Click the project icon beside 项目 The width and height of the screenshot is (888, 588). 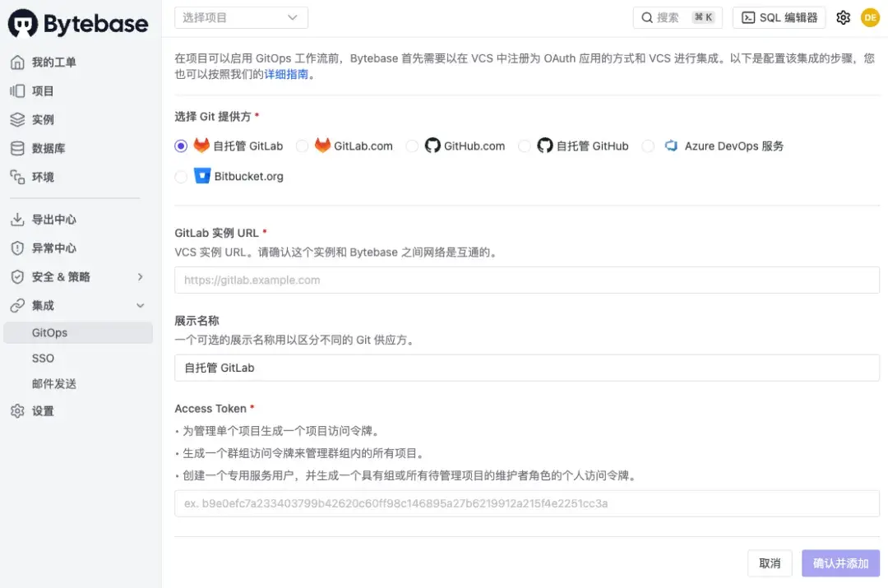point(17,90)
